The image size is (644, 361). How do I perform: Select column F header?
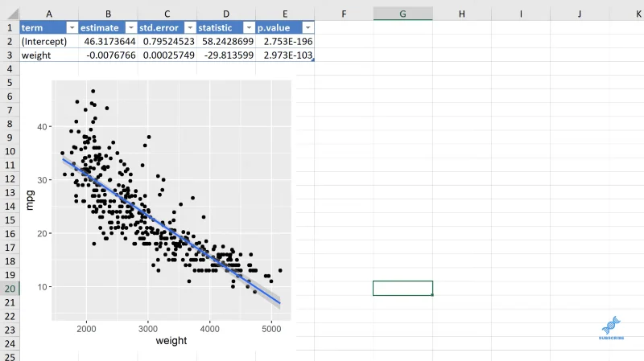pos(344,14)
